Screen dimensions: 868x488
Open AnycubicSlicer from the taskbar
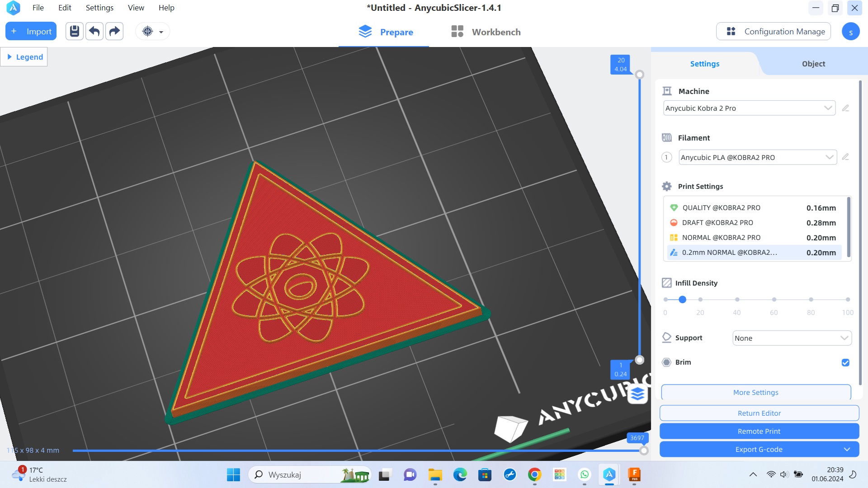click(x=609, y=475)
